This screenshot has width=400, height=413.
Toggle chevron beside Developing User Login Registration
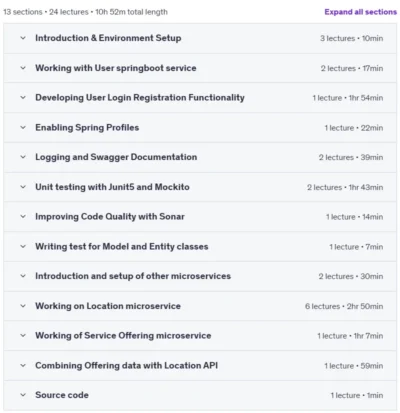coord(23,98)
